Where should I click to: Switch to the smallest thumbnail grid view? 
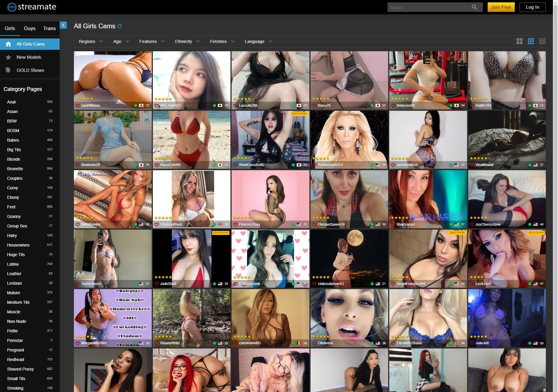coord(542,41)
